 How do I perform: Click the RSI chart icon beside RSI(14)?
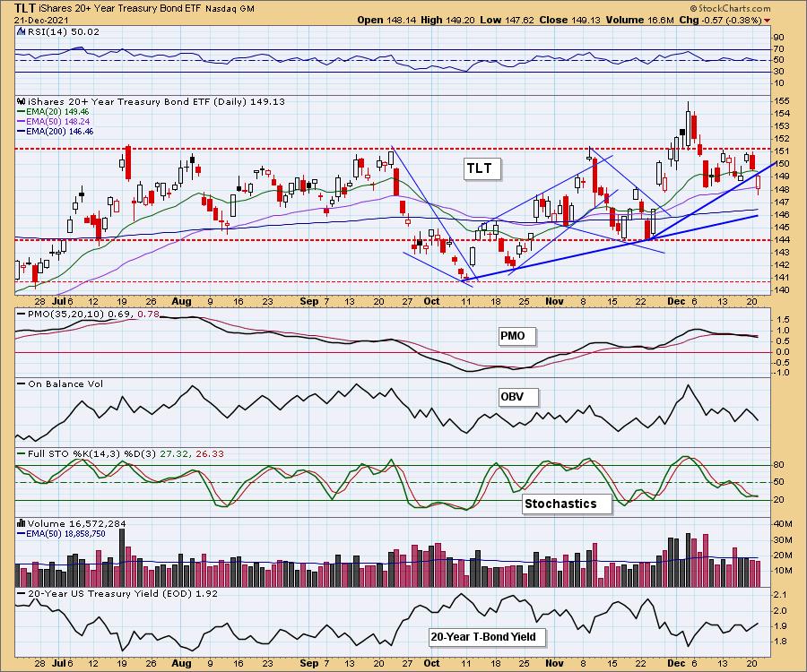tap(22, 31)
